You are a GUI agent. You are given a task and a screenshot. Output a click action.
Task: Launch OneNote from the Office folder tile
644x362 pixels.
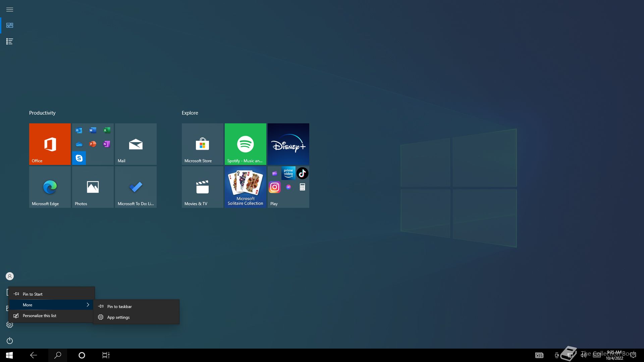tap(107, 144)
